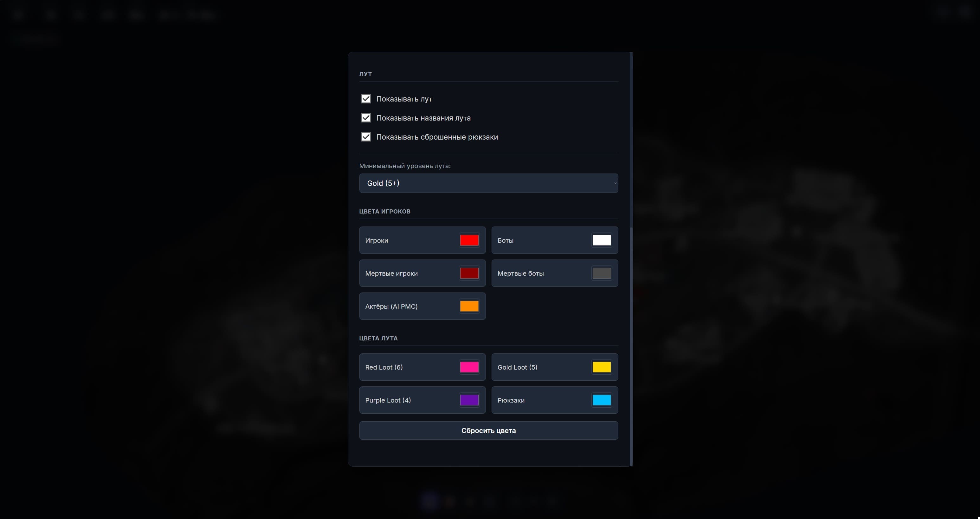
Task: Open orange 'Актёры (AI PMC)' color swatch
Action: 469,306
